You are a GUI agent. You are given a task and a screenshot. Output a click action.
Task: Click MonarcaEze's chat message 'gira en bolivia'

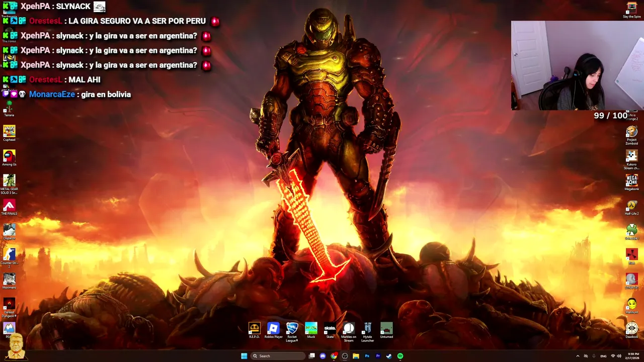105,94
